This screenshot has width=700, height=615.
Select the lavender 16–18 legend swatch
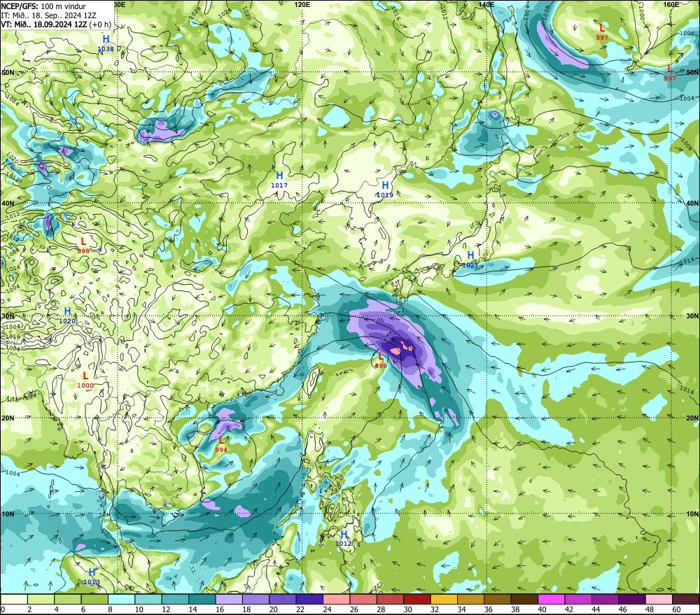[x=229, y=600]
